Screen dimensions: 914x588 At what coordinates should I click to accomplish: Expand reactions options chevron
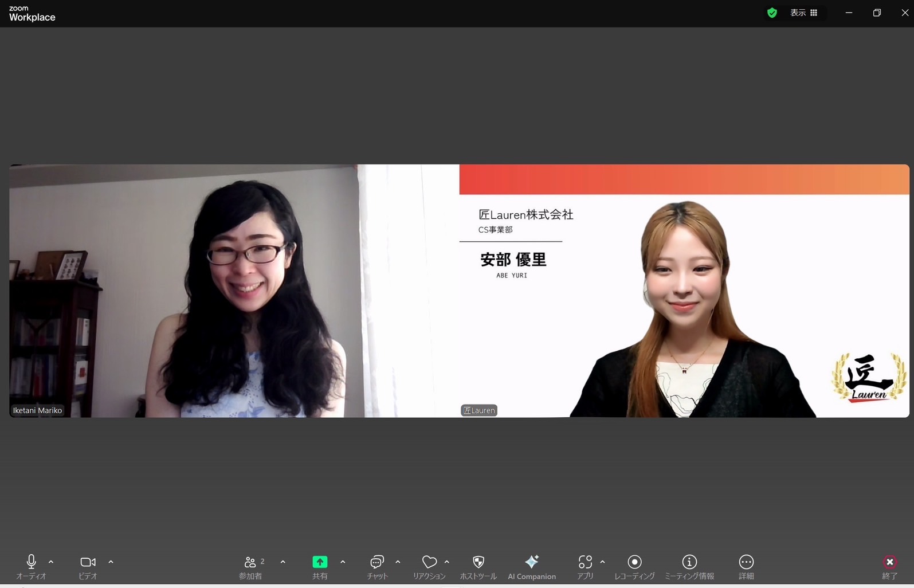click(x=447, y=562)
